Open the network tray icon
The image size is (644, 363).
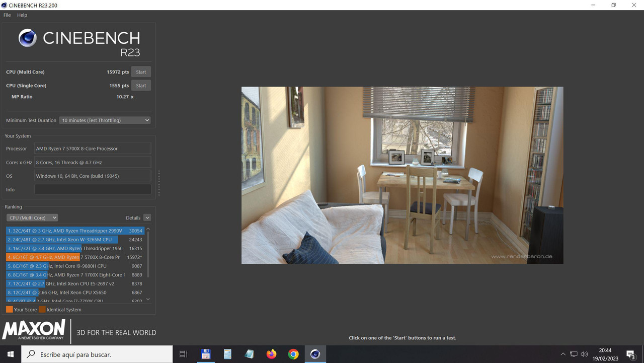click(574, 354)
